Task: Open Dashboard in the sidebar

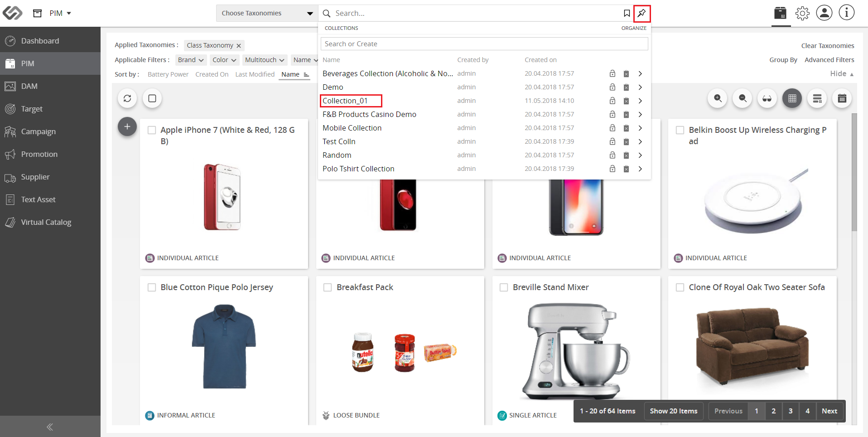Action: point(50,41)
